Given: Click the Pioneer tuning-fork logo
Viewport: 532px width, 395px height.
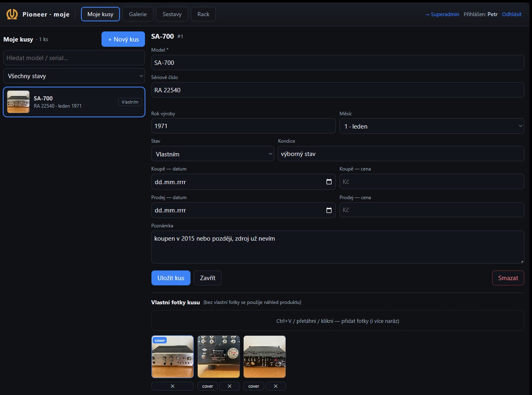Looking at the screenshot, I should point(12,14).
